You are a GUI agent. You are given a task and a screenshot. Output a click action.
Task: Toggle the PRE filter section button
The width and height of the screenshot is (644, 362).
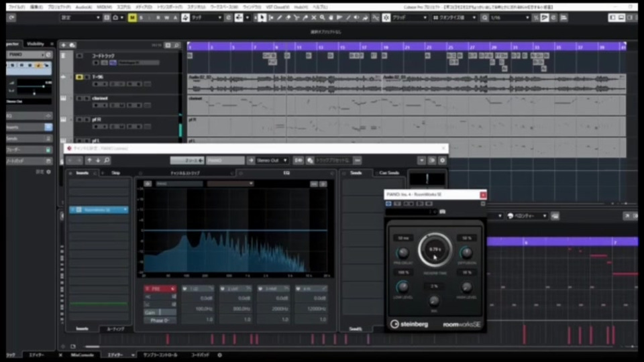click(x=160, y=289)
